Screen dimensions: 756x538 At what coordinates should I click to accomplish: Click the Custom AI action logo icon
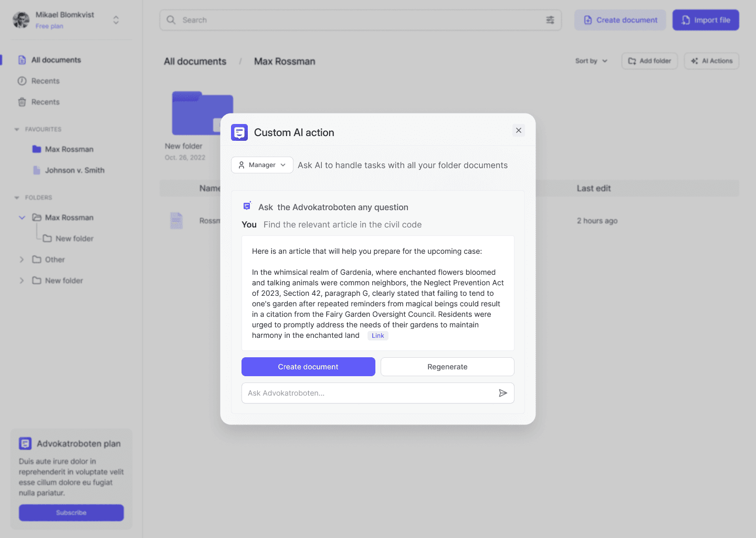(x=239, y=132)
